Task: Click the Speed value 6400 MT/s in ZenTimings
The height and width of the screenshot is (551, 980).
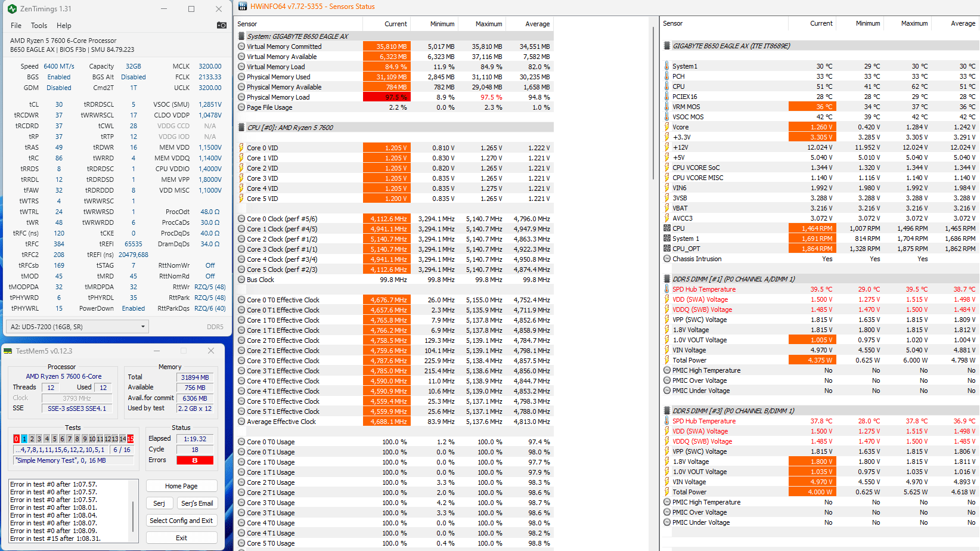Action: [x=59, y=66]
